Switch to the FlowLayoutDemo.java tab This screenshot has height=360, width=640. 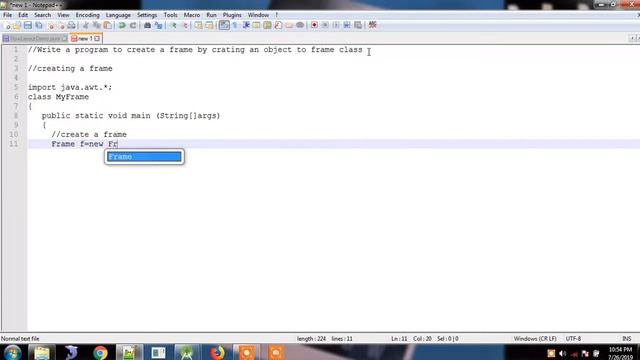[x=35, y=38]
